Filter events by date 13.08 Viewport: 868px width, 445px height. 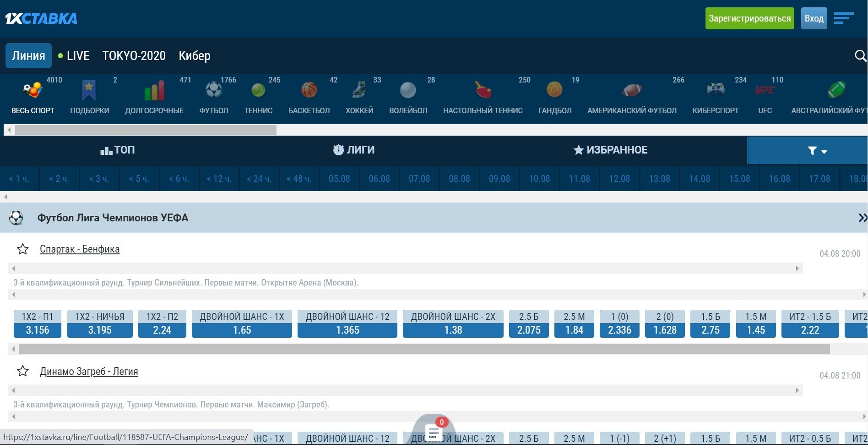tap(659, 179)
